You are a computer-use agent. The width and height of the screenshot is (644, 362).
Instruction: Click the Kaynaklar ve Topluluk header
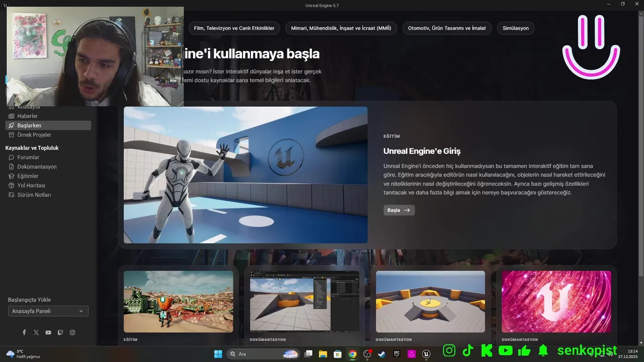(x=32, y=148)
